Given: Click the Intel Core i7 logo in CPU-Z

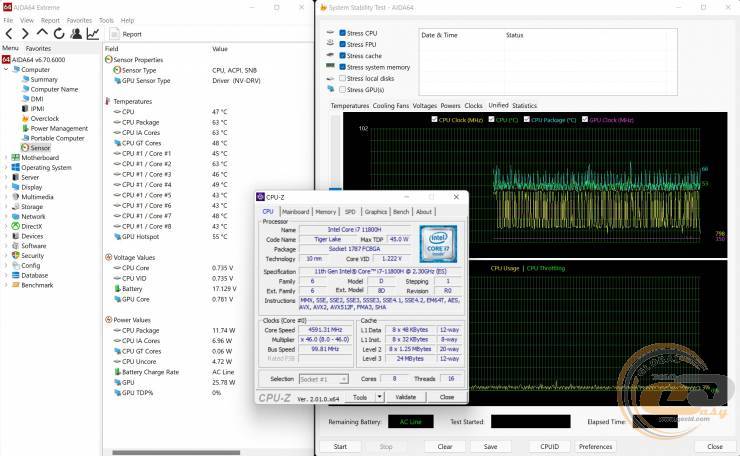Looking at the screenshot, I should tap(438, 244).
